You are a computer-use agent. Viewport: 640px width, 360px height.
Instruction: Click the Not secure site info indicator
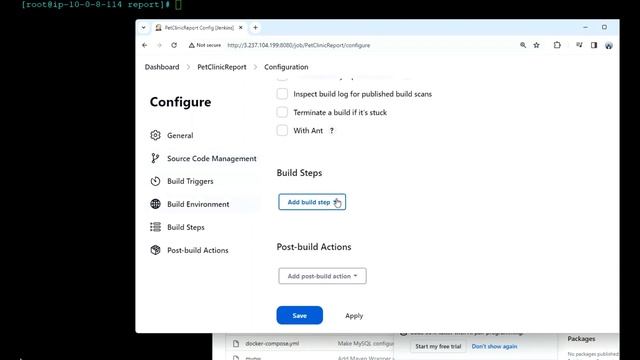click(x=205, y=45)
